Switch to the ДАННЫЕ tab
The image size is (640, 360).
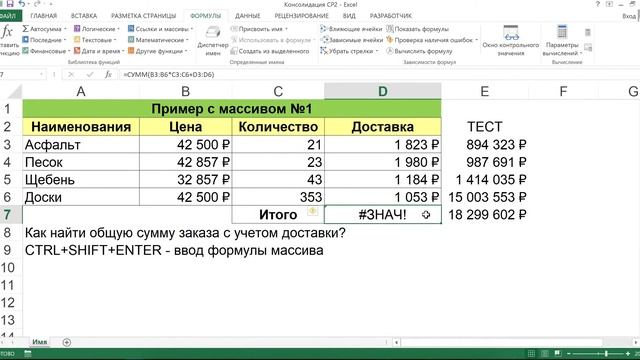coord(247,16)
